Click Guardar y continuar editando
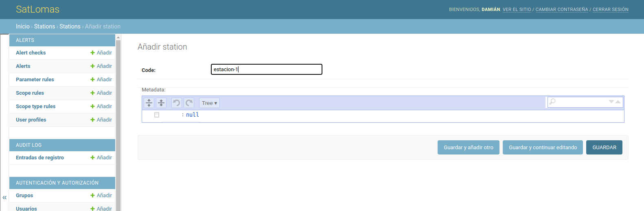The width and height of the screenshot is (644, 211). (543, 147)
